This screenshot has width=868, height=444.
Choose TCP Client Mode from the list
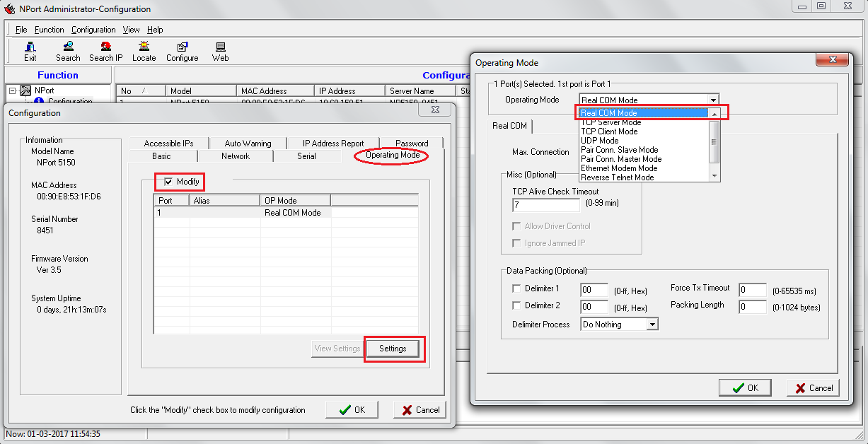click(644, 132)
